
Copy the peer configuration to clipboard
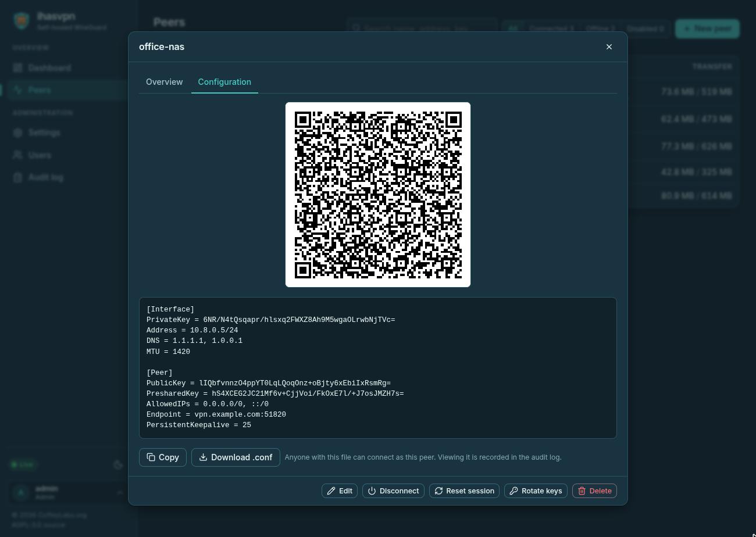pos(163,457)
